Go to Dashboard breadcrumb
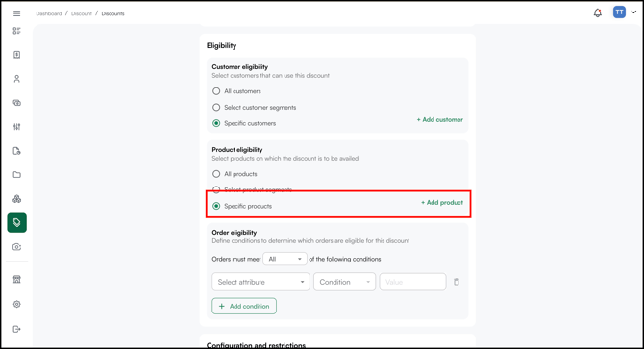 [48, 13]
